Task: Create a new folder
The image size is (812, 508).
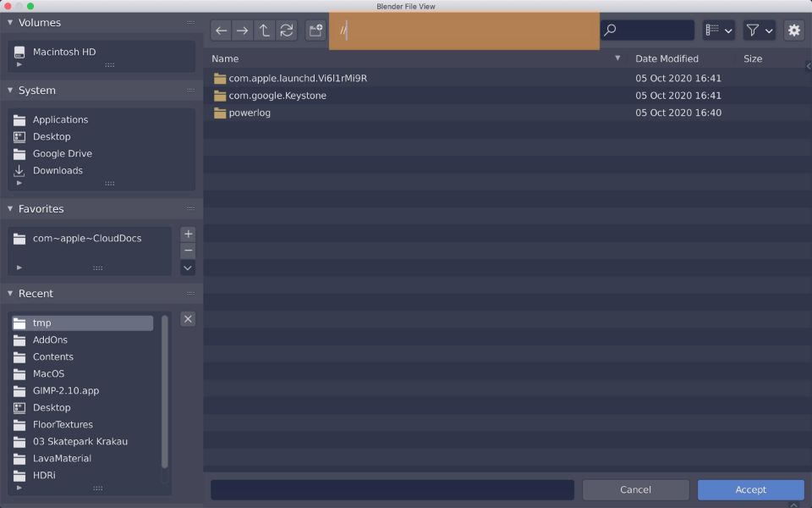Action: (315, 30)
